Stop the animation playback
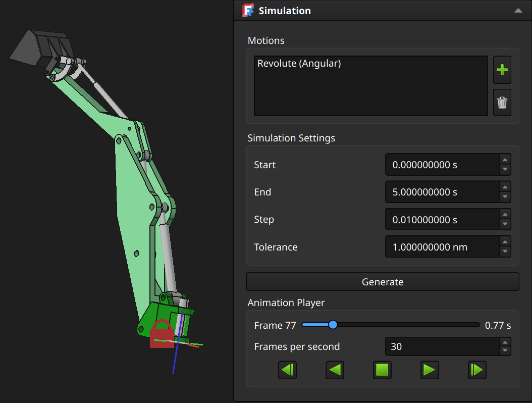Viewport: 532px width, 403px height. (x=382, y=370)
